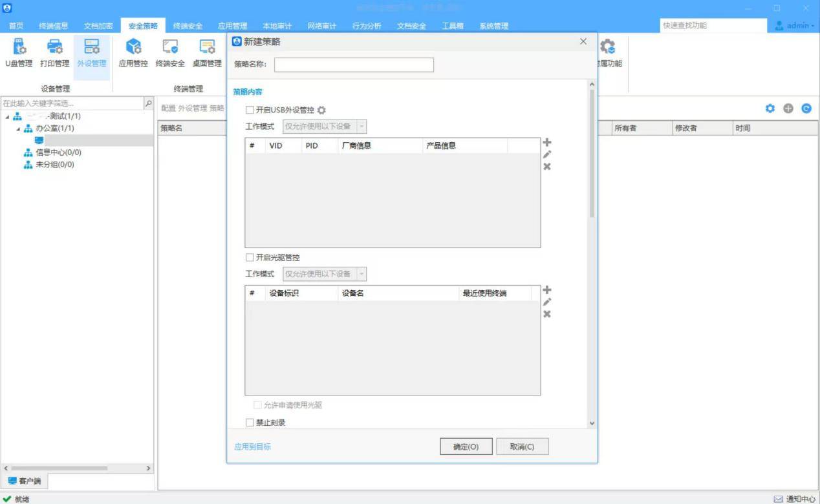Collapse the 办公室(1/1) tree node

pyautogui.click(x=18, y=129)
